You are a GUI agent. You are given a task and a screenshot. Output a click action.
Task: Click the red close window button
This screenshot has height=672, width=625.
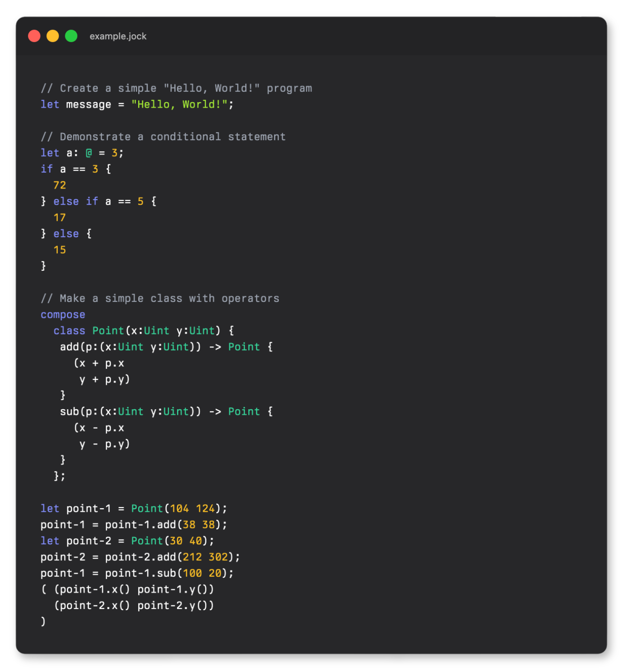[34, 36]
